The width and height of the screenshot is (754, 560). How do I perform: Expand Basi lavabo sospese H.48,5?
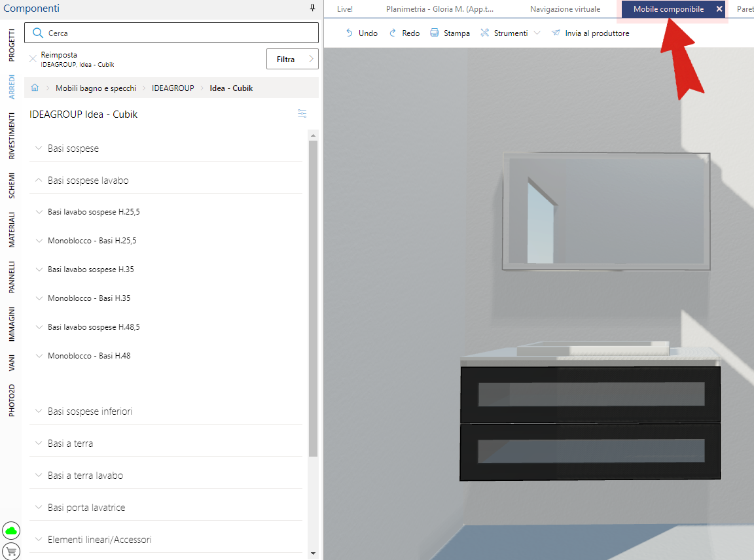click(39, 327)
